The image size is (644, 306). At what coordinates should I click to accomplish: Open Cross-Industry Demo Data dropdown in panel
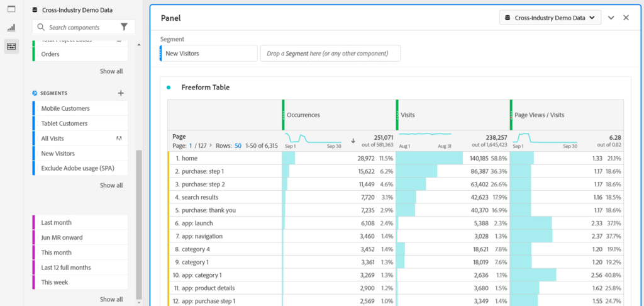[x=550, y=18]
